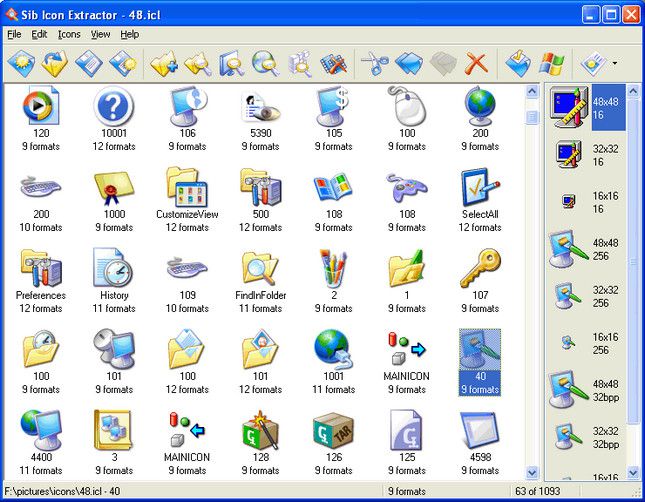The image size is (645, 502).
Task: Click the scissors Cut toolbar icon
Action: [375, 63]
